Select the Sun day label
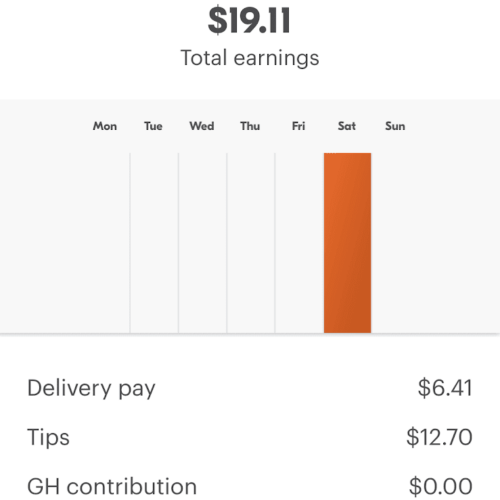The height and width of the screenshot is (500, 500). [395, 126]
